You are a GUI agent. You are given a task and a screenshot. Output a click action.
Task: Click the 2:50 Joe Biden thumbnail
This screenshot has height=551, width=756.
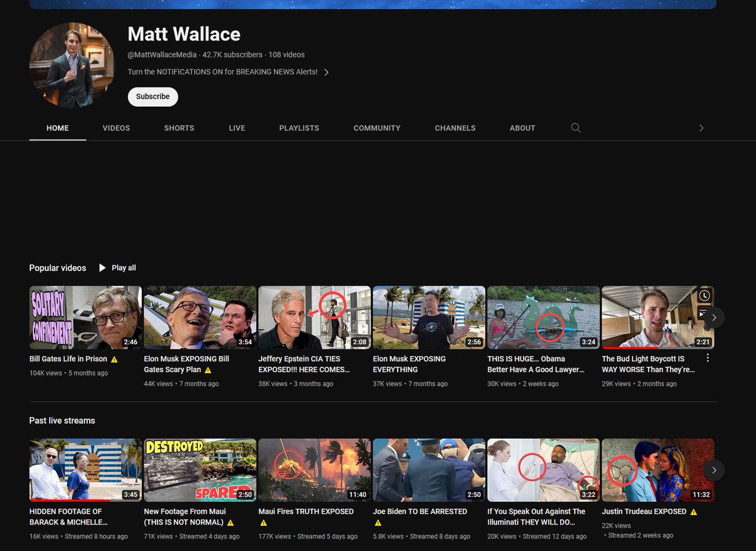click(429, 470)
